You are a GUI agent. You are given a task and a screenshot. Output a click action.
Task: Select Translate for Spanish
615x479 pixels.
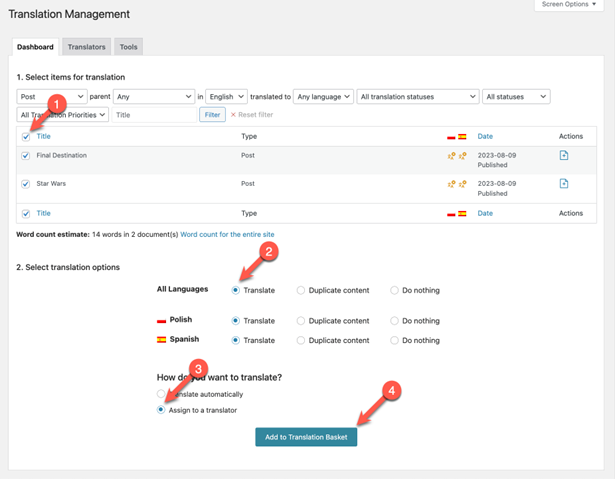[x=235, y=340]
